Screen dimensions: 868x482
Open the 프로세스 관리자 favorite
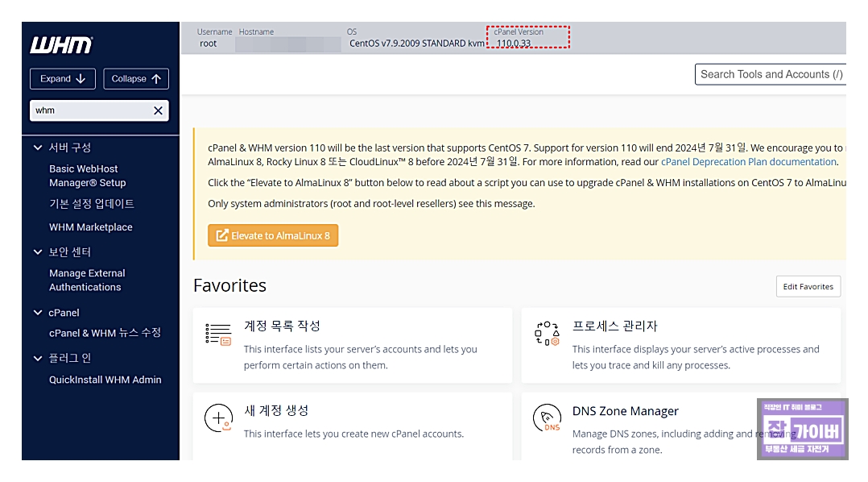click(681, 345)
